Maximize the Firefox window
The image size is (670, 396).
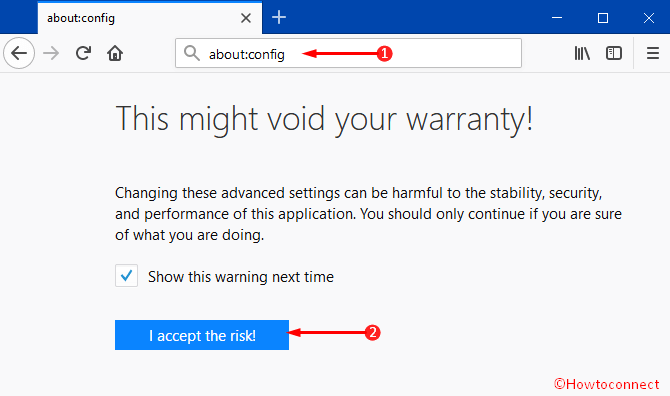(603, 18)
